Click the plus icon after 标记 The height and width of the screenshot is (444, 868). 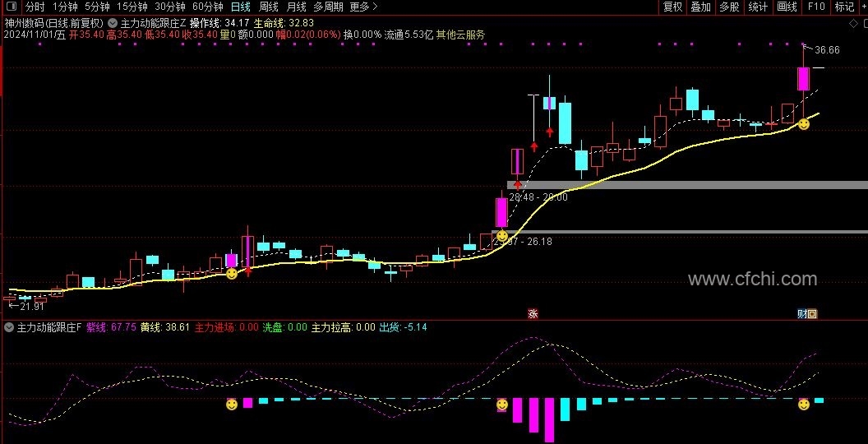[x=862, y=7]
